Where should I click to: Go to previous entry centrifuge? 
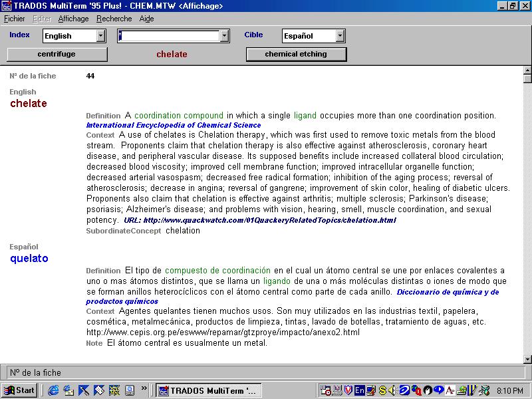coord(57,55)
